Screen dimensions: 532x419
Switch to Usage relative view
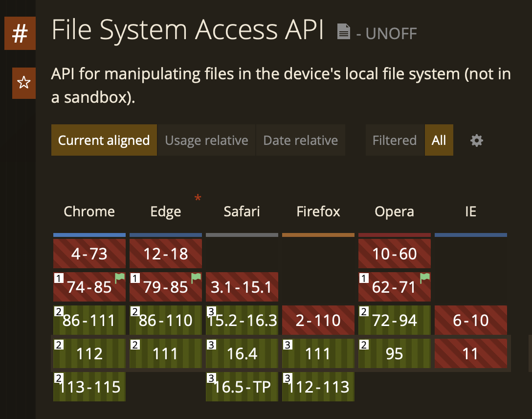click(206, 140)
